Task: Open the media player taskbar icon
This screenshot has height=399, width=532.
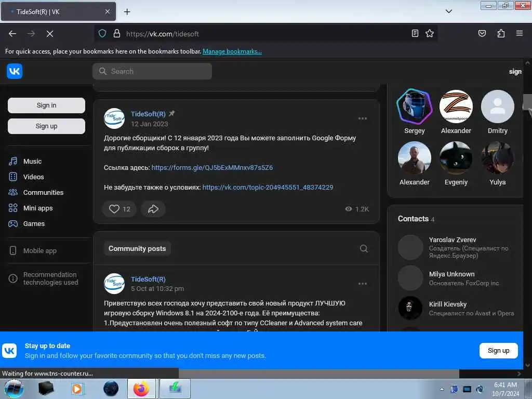Action: point(77,389)
